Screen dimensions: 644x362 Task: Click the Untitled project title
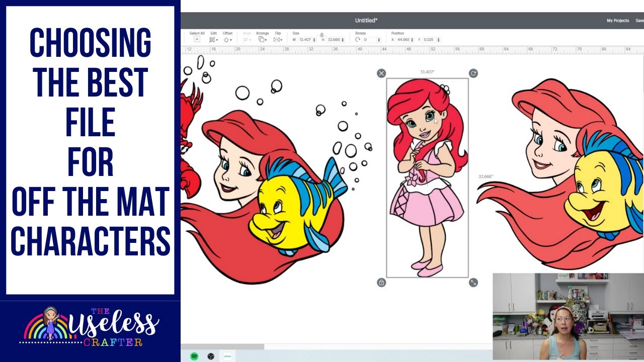tap(366, 21)
